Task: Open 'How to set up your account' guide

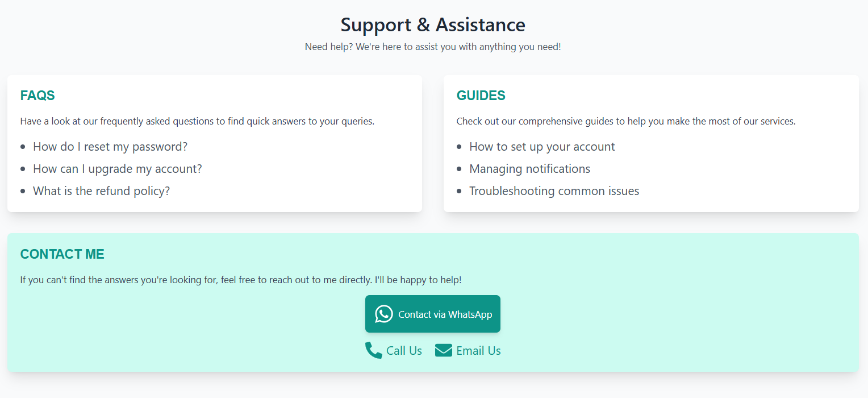Action: point(542,147)
